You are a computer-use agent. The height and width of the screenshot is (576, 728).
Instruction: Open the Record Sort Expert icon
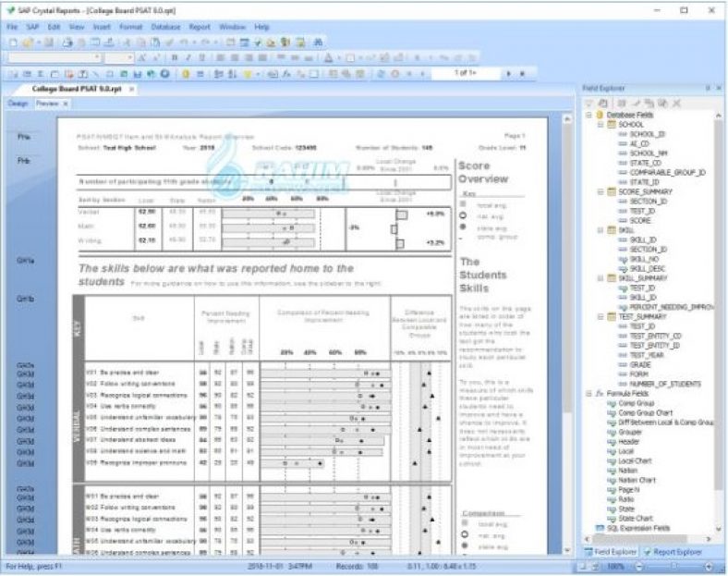[233, 74]
